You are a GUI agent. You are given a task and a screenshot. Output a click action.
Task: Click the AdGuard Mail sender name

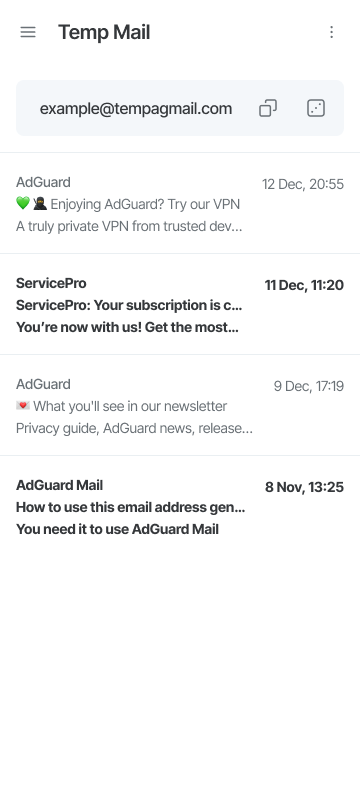point(59,485)
